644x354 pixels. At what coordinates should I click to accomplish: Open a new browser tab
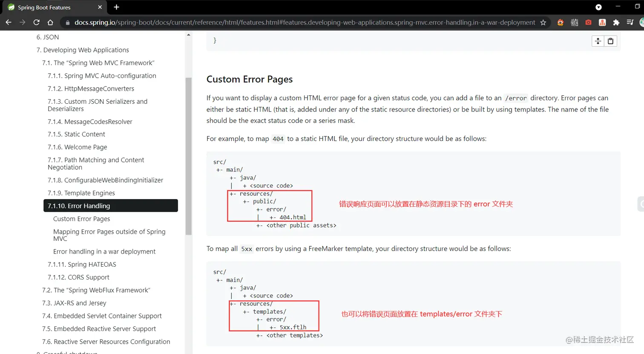pos(116,7)
